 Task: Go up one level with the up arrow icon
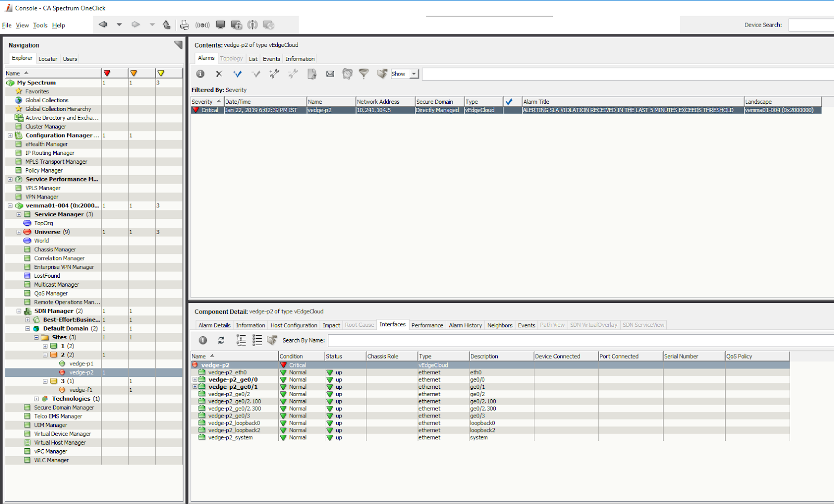coord(166,24)
